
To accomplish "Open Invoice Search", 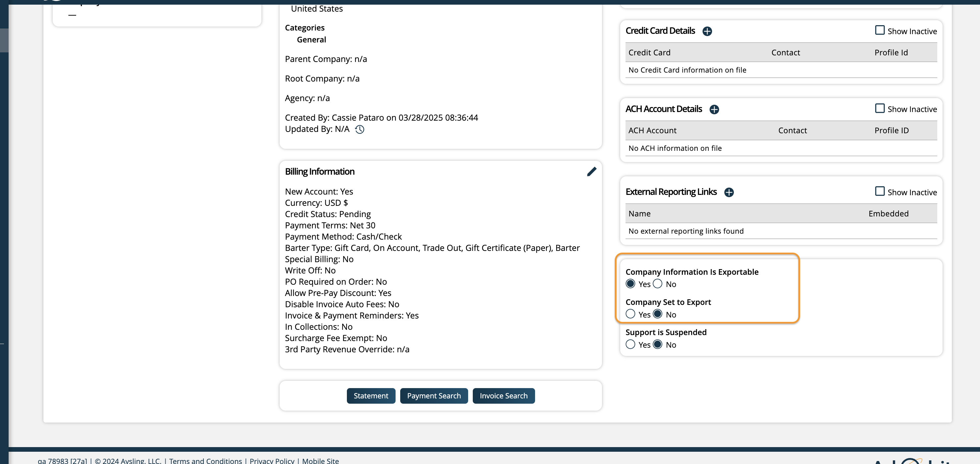I will click(x=503, y=396).
